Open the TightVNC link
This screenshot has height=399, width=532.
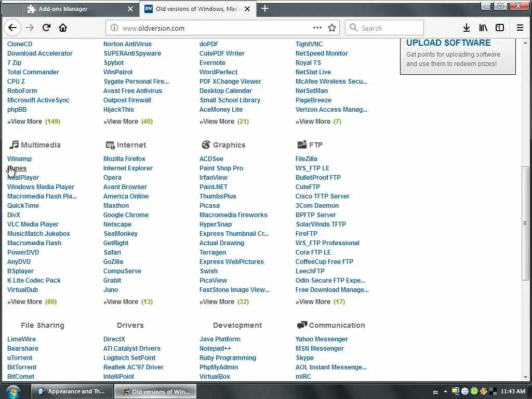[x=309, y=44]
